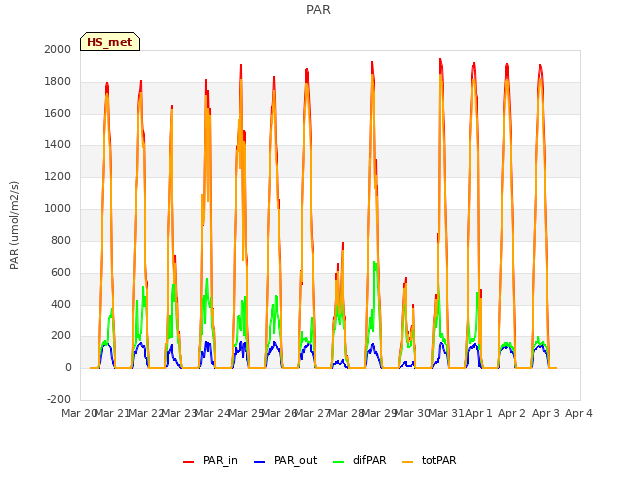Screen dimensions: 640x480
Task: Click the 1800 y-axis tick label
Action: coord(58,81)
